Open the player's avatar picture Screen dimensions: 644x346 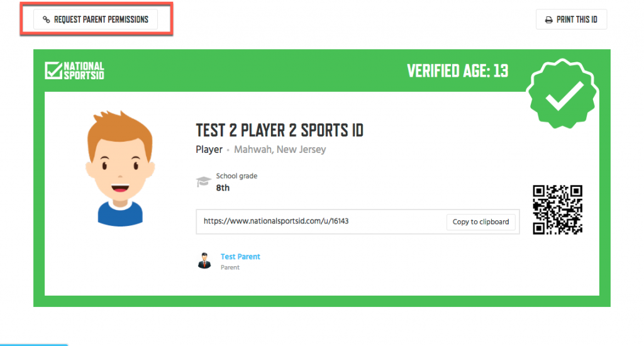(120, 168)
